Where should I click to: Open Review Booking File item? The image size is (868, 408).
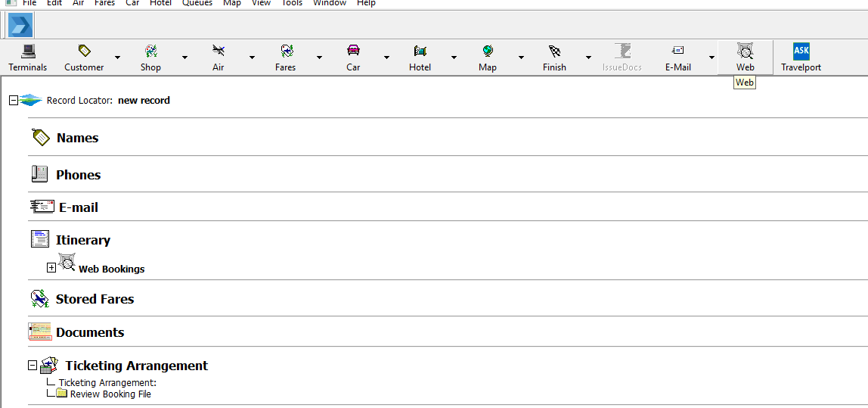click(x=110, y=394)
